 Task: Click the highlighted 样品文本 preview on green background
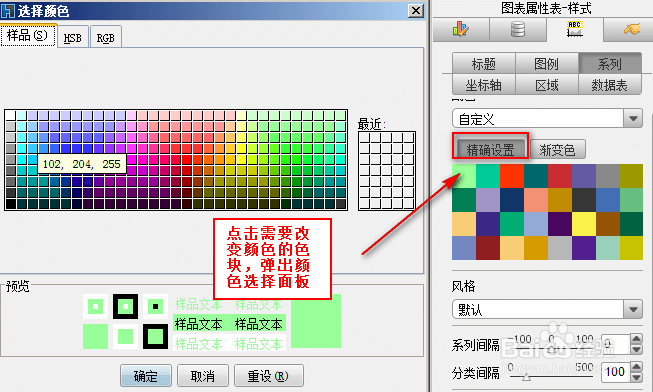[x=229, y=324]
